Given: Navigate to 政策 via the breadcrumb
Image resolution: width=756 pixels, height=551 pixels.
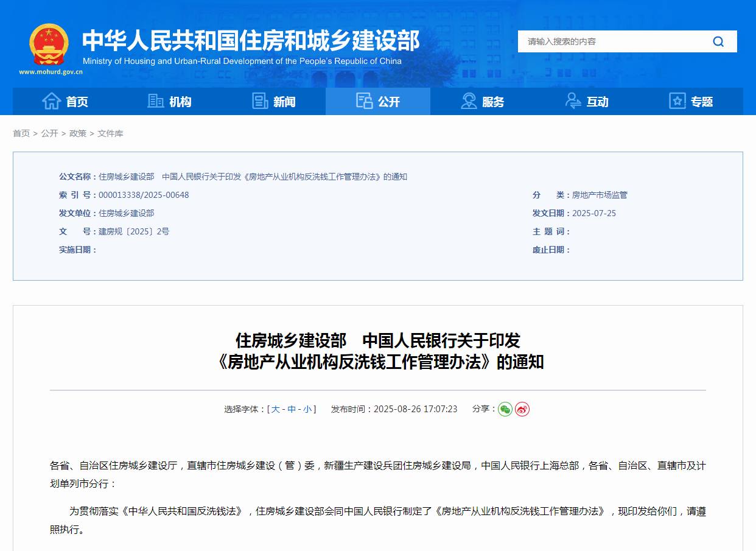Looking at the screenshot, I should (x=79, y=133).
